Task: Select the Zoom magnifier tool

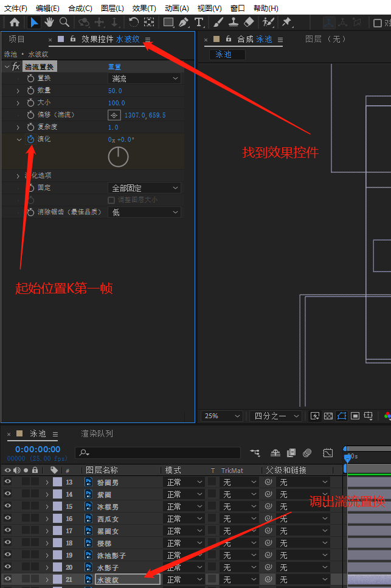Action: click(64, 23)
